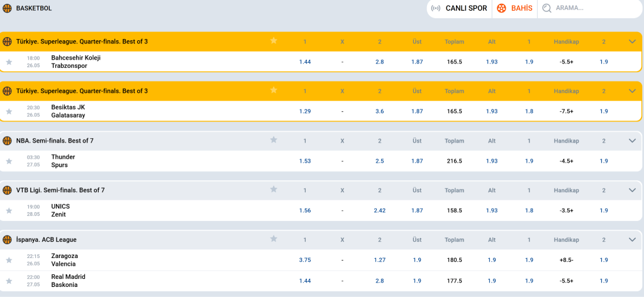
Task: Favorite the NBA Semi-finals league
Action: point(274,140)
